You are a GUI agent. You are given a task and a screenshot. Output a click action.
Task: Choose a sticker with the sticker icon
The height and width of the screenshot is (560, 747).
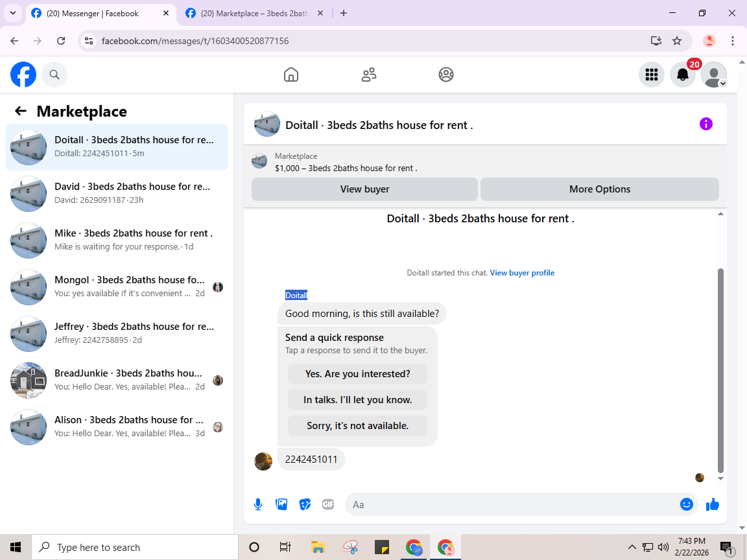[x=305, y=504]
